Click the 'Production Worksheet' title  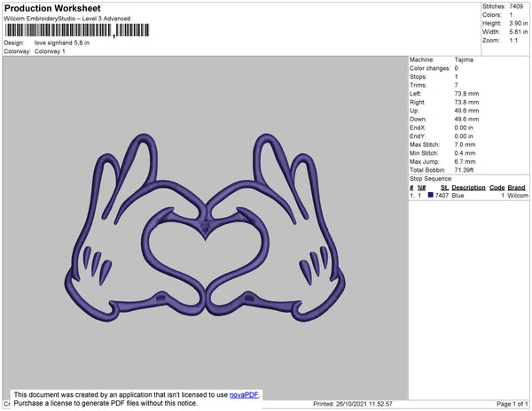(x=52, y=9)
